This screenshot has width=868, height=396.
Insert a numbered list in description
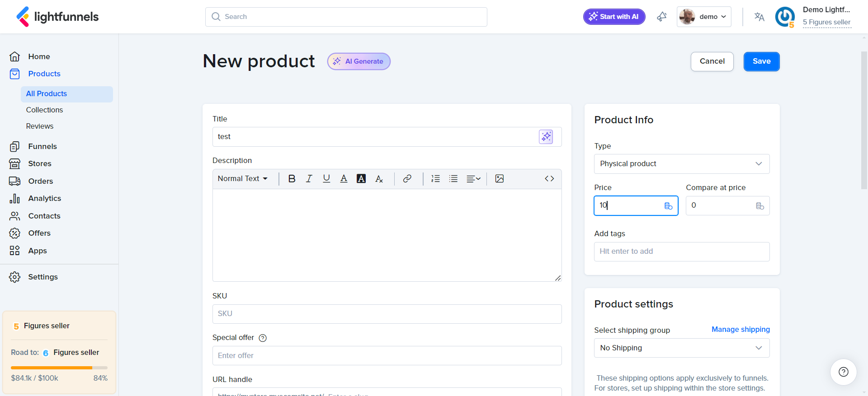(436, 179)
